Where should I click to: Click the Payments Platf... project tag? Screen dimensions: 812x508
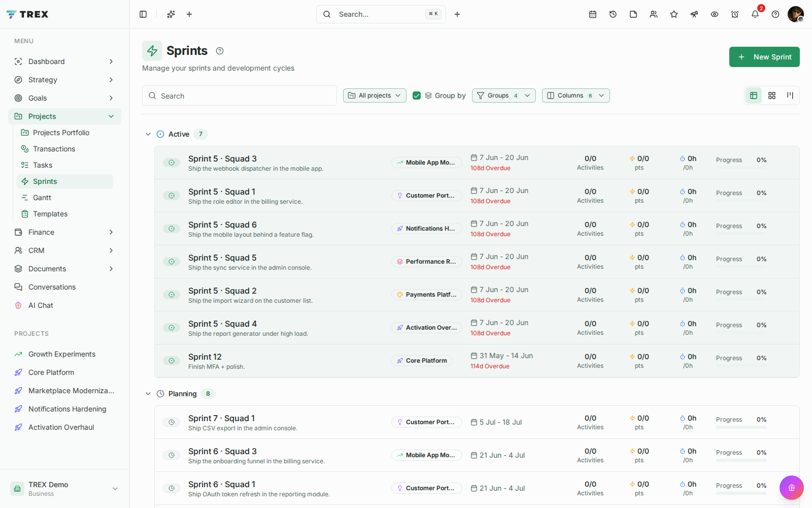[x=426, y=295]
